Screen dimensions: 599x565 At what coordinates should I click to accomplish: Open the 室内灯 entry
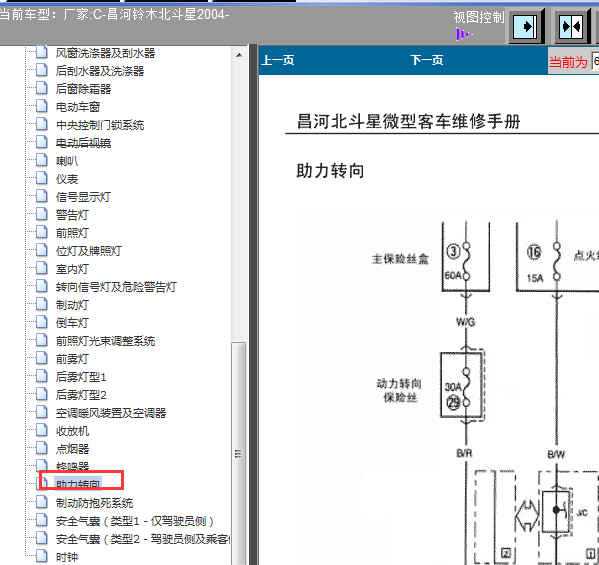[72, 269]
